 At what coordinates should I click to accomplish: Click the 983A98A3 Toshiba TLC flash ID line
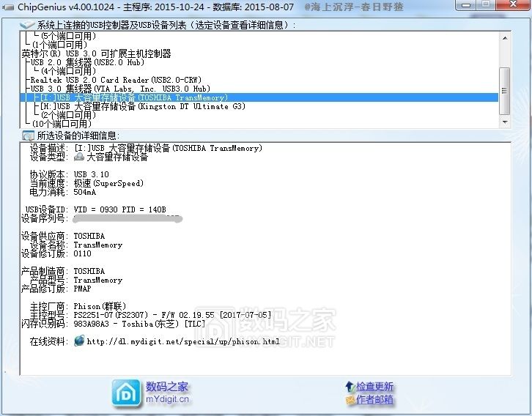coord(139,324)
